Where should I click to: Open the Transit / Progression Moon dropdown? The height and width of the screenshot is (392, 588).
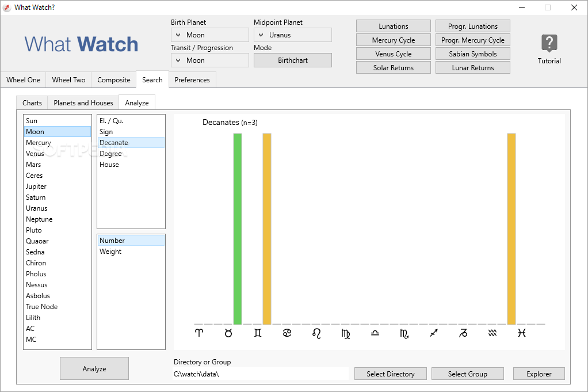(209, 60)
